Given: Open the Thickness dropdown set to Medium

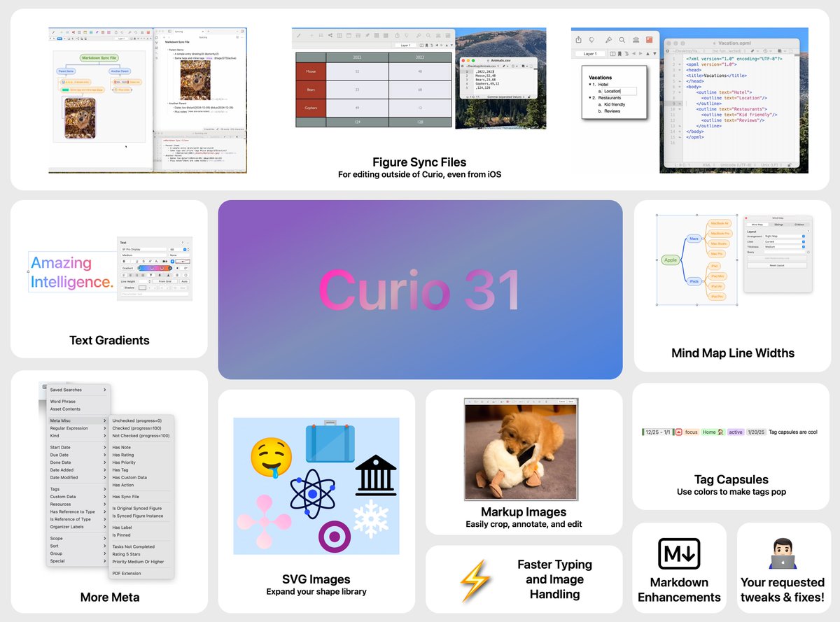Looking at the screenshot, I should tap(785, 247).
